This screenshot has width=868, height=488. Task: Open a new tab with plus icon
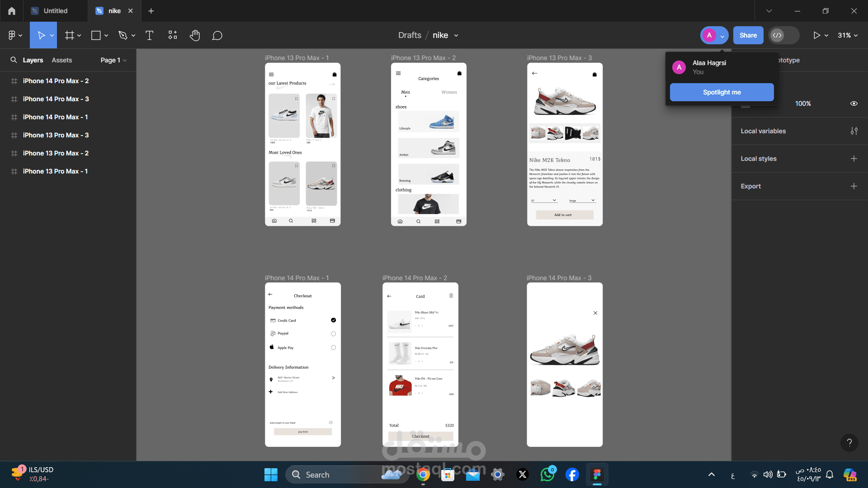(151, 11)
